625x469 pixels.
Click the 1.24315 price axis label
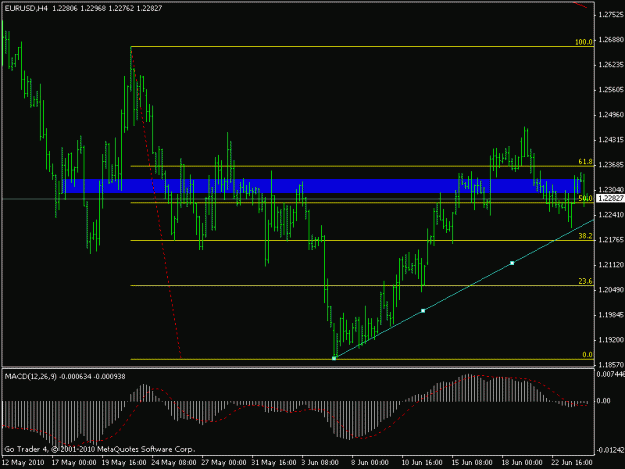pyautogui.click(x=611, y=139)
